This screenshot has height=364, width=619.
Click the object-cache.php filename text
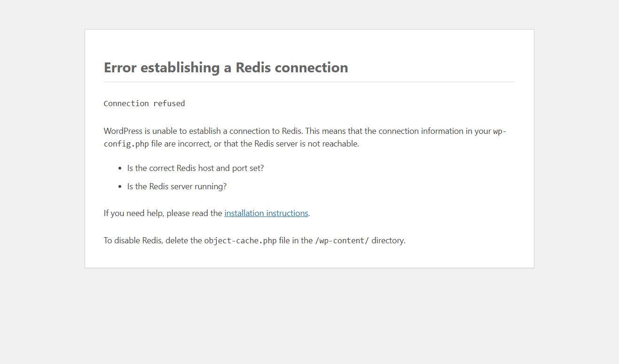point(240,241)
